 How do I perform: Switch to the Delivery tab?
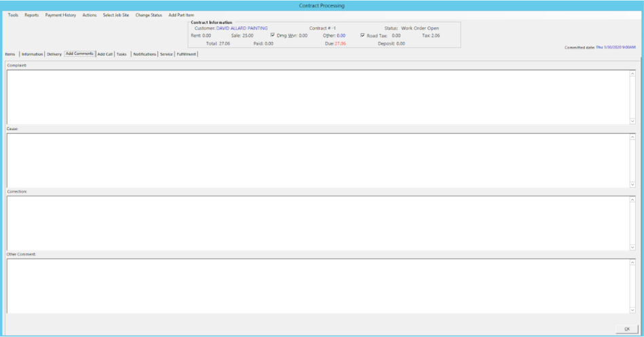(54, 54)
